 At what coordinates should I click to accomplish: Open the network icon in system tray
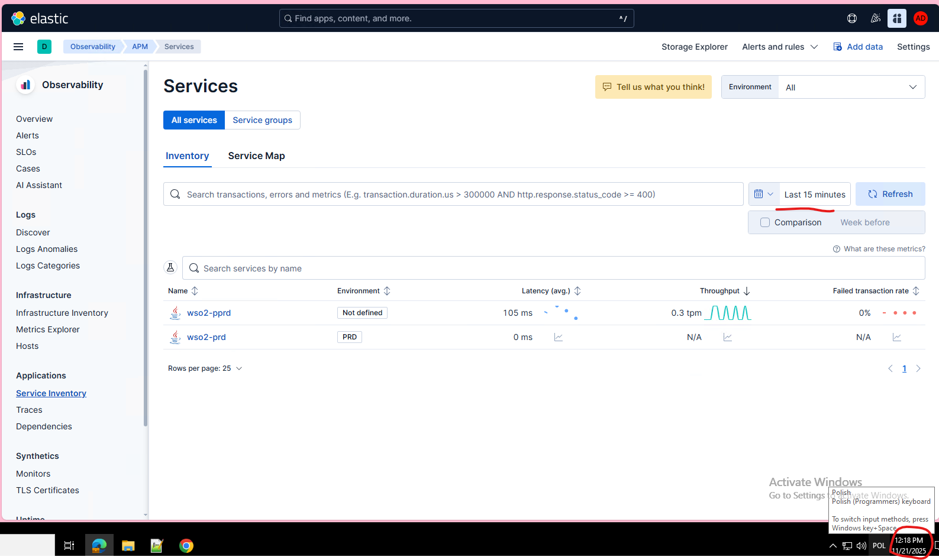point(847,546)
